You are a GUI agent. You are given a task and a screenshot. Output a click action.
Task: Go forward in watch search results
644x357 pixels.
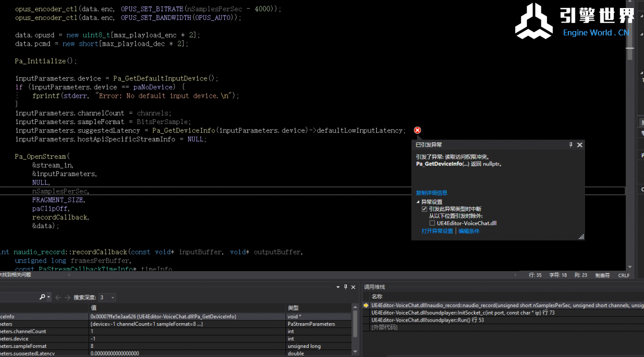[x=67, y=297]
